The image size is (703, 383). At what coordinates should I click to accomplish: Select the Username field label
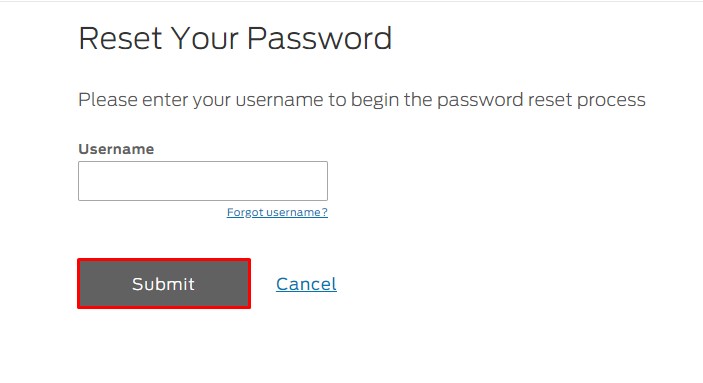click(x=116, y=149)
